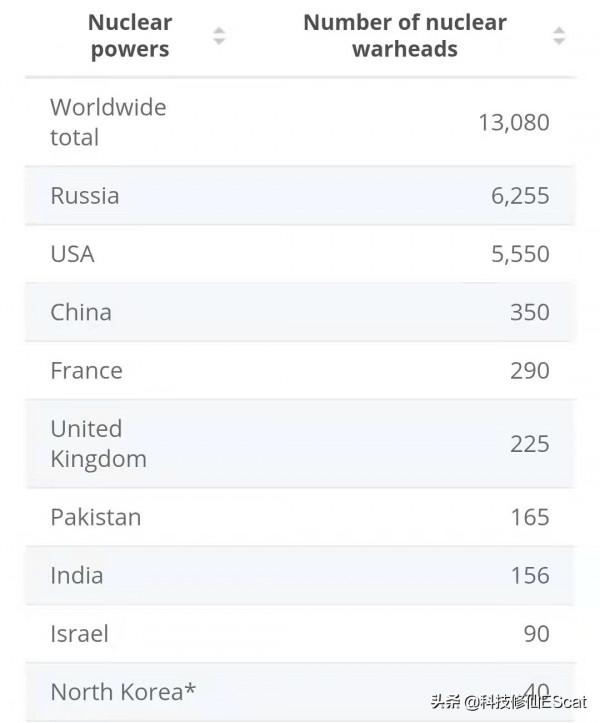Select the Worldwide total row label

108,122
